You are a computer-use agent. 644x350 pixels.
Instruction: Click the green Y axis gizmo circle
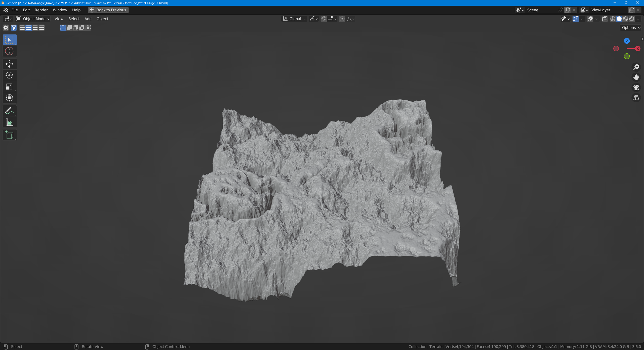point(627,56)
